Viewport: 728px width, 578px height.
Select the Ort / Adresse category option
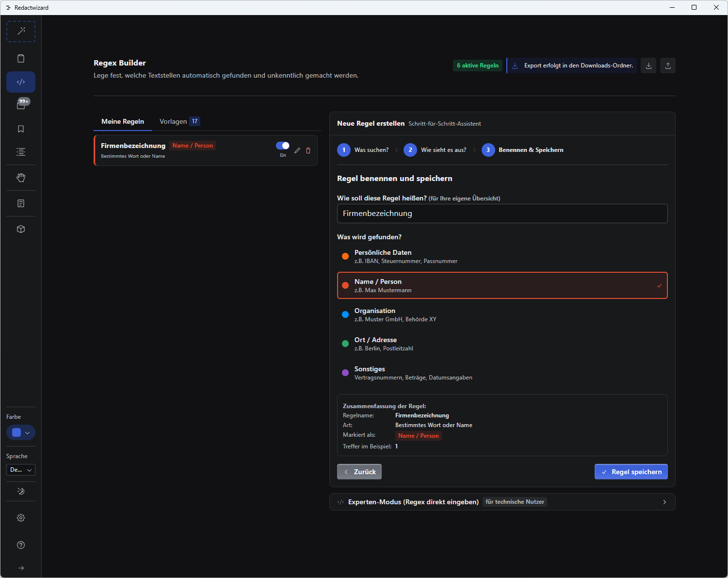pos(502,344)
